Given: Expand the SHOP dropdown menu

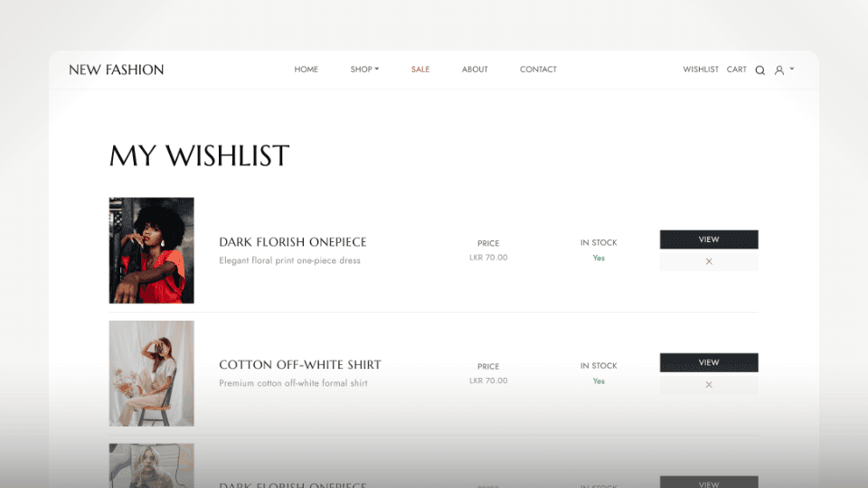Looking at the screenshot, I should (x=364, y=70).
